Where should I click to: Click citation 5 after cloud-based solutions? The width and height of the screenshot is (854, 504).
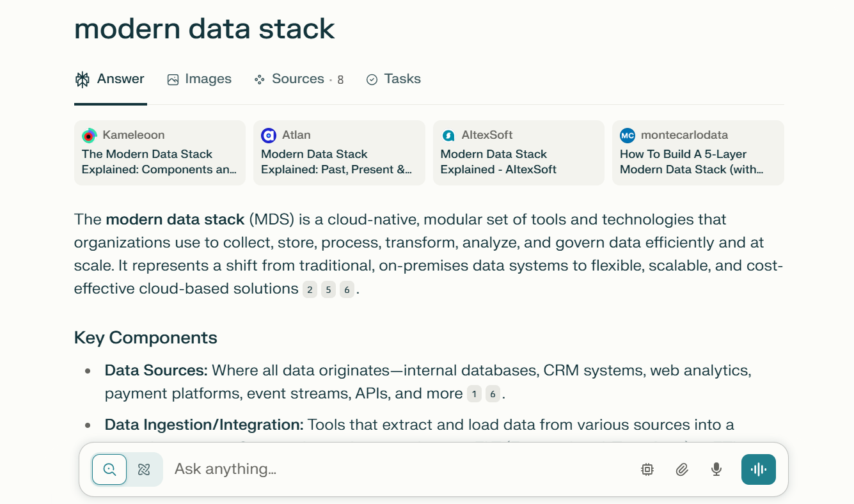328,290
